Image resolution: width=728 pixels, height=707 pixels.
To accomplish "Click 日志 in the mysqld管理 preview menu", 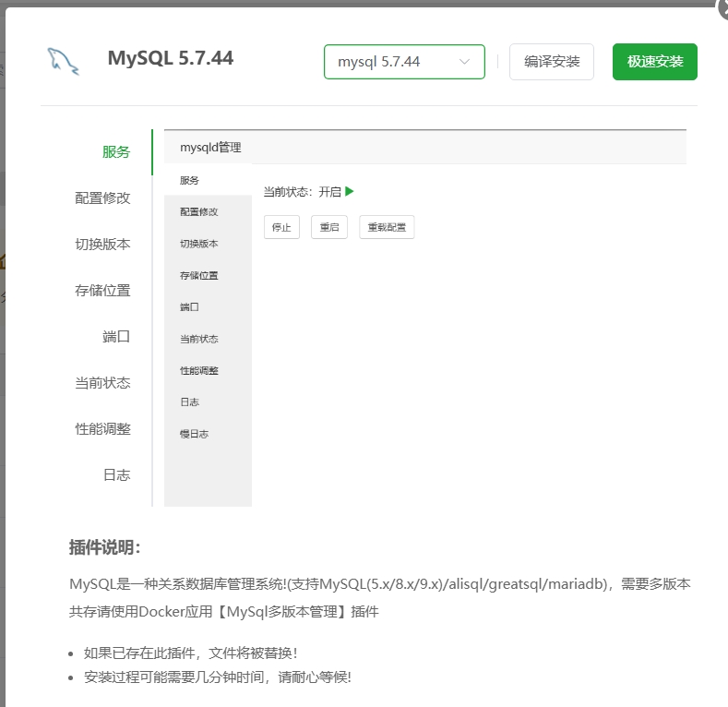I will coord(189,402).
